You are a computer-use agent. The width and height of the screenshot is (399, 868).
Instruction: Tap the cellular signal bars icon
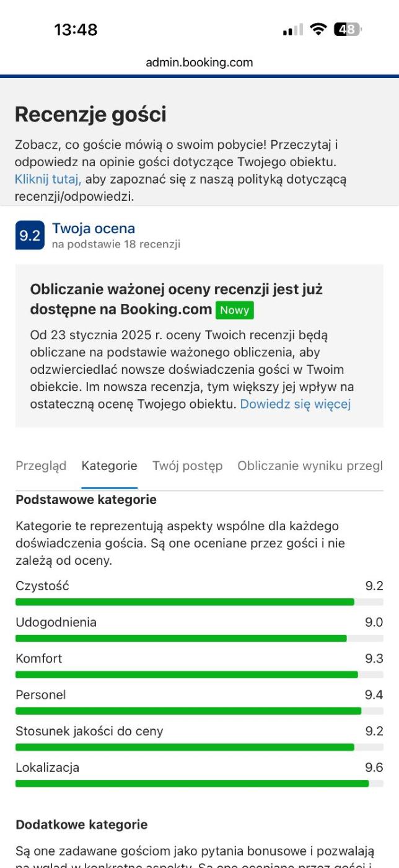click(x=293, y=30)
